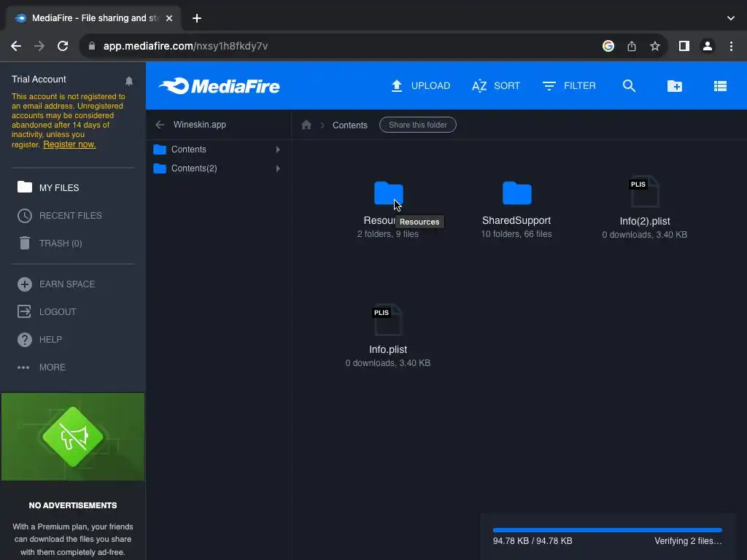Image resolution: width=747 pixels, height=560 pixels.
Task: Open the browser profile icon
Action: tap(708, 46)
